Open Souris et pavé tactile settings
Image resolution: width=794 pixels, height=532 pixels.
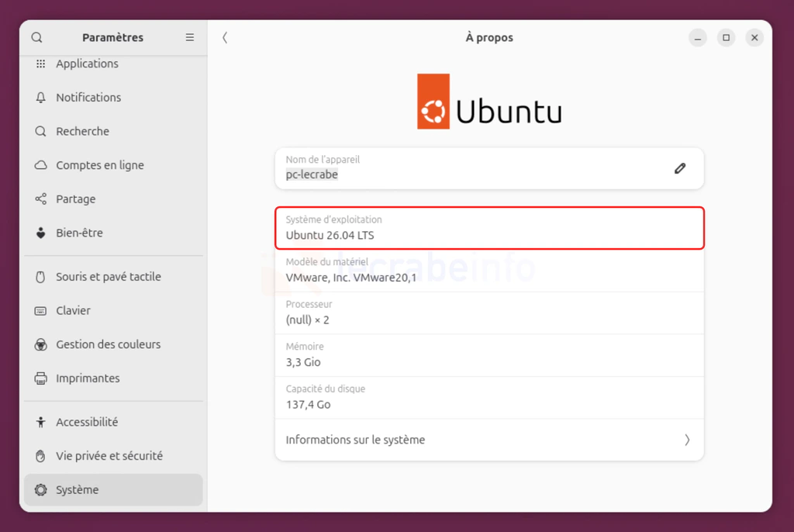[x=113, y=277]
